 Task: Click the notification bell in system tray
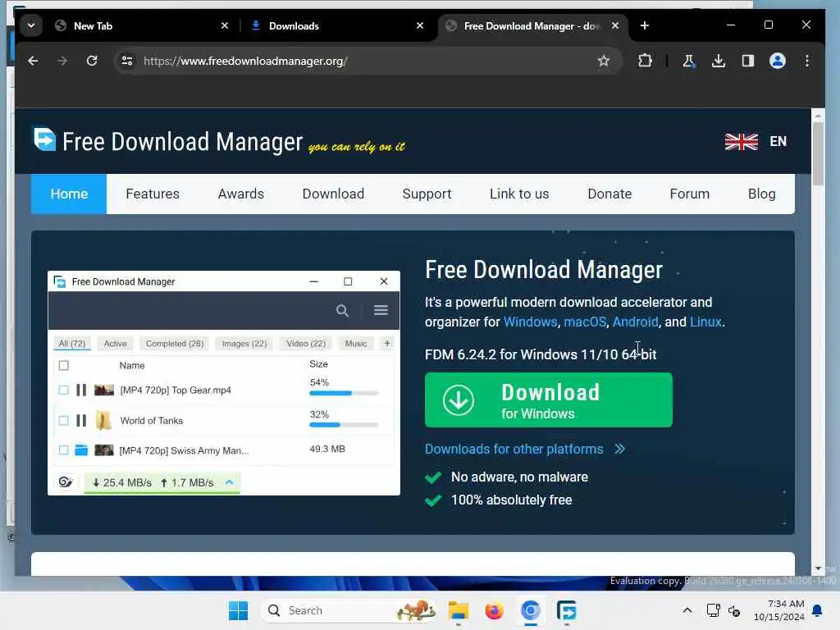pos(817,610)
